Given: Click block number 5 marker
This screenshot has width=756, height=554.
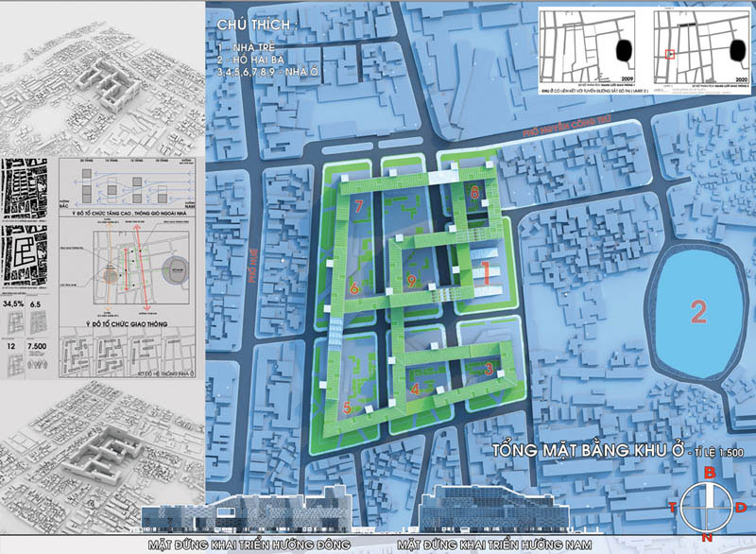Looking at the screenshot, I should [347, 407].
